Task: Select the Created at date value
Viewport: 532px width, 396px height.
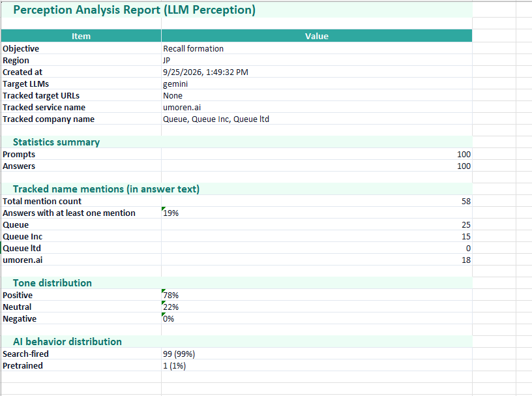Action: (317, 72)
